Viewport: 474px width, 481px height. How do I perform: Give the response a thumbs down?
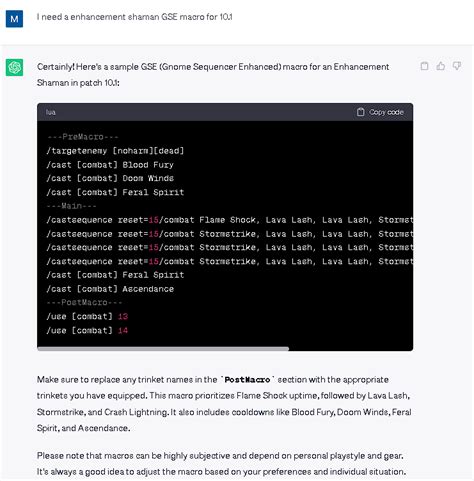tap(457, 66)
